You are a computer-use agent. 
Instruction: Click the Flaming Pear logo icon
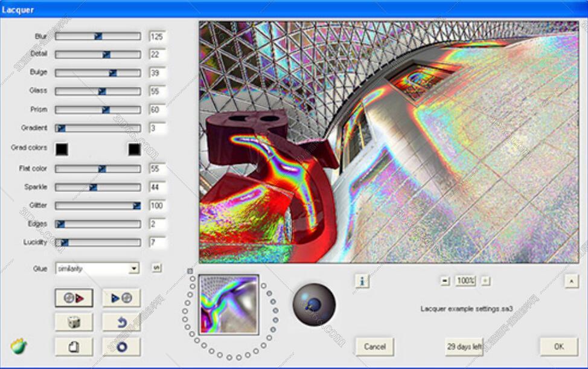pos(19,347)
